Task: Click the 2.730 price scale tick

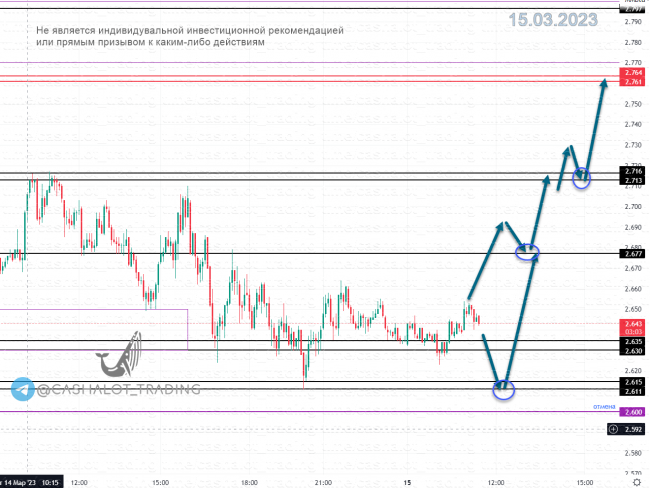Action: [633, 145]
